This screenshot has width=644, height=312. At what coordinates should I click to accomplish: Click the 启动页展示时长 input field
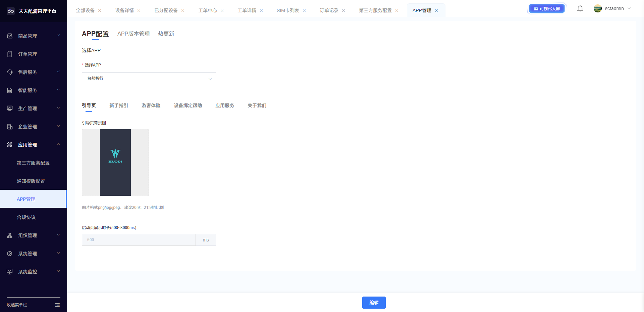click(139, 240)
